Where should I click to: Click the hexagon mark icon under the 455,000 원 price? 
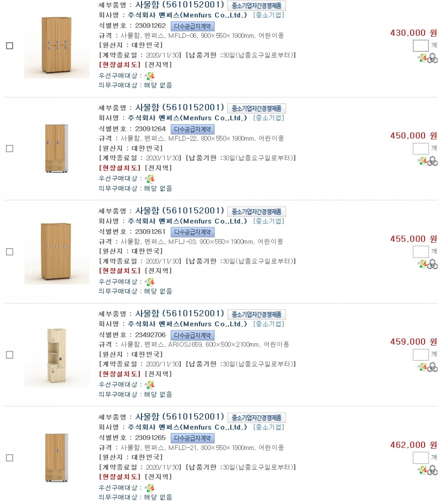click(x=433, y=265)
